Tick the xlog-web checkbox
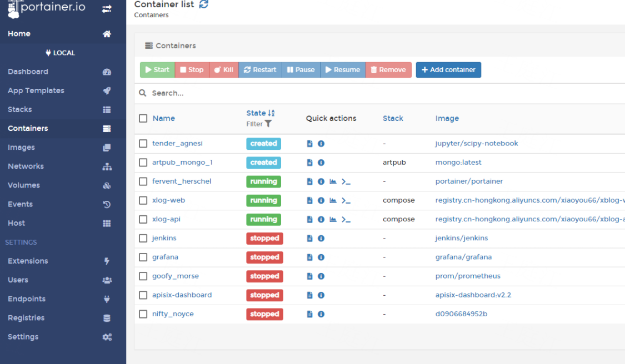 tap(143, 200)
